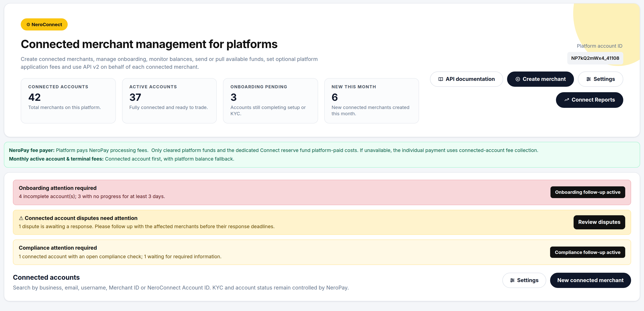Click Onboarding follow-up active button
The width and height of the screenshot is (644, 311).
(587, 192)
